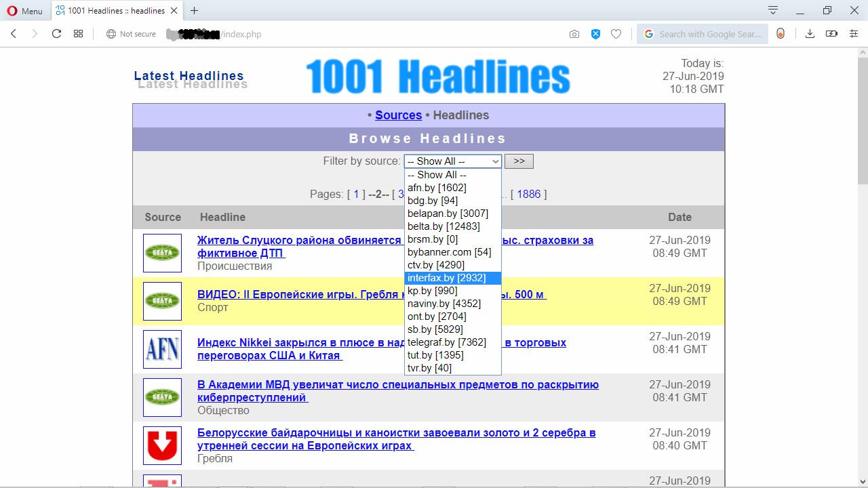Go to page 1886 link
Screen dimensions: 868x488
529,195
